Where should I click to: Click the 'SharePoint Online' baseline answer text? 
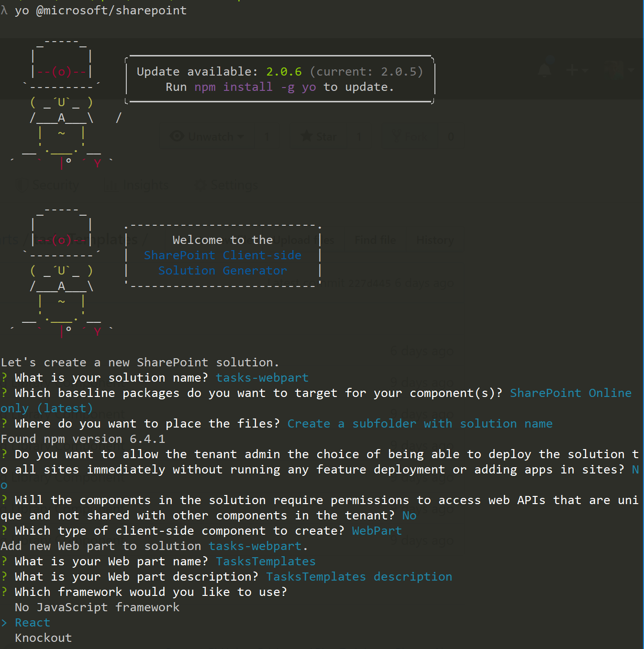point(571,393)
